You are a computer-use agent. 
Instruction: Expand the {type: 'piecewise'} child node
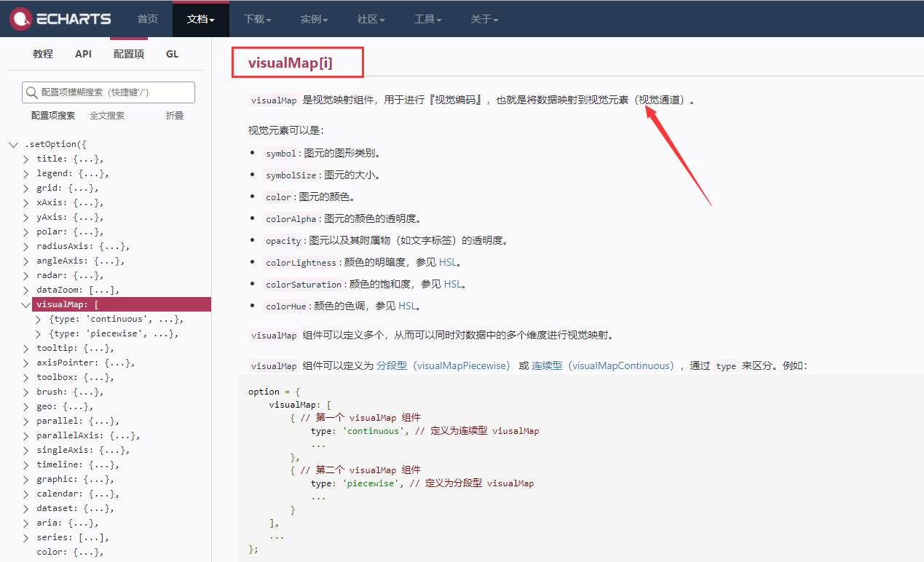point(39,333)
